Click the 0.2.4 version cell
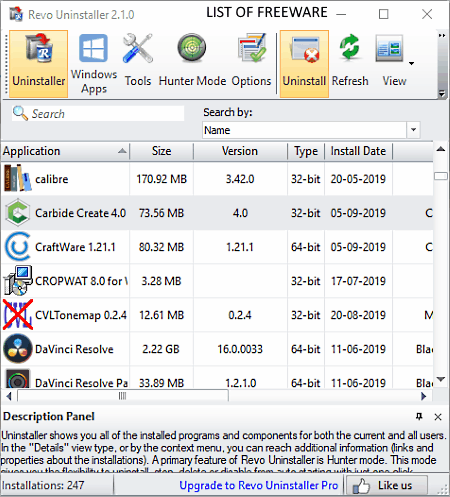Screen dimensions: 450x497 point(240,315)
